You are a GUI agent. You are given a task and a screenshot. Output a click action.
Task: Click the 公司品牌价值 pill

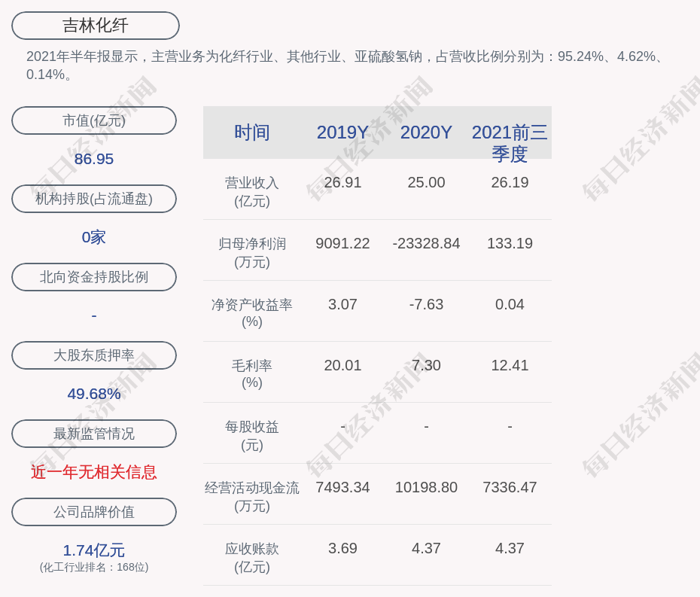click(x=94, y=512)
